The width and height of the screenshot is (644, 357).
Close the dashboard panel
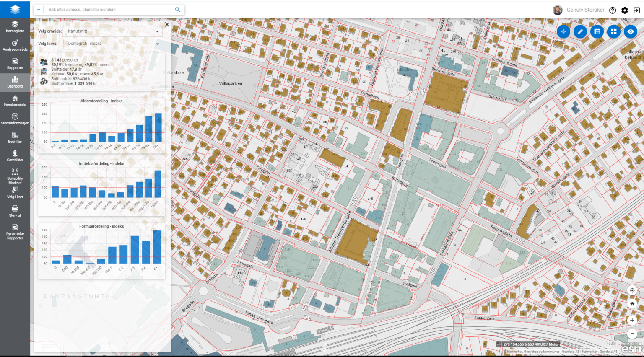pyautogui.click(x=167, y=24)
